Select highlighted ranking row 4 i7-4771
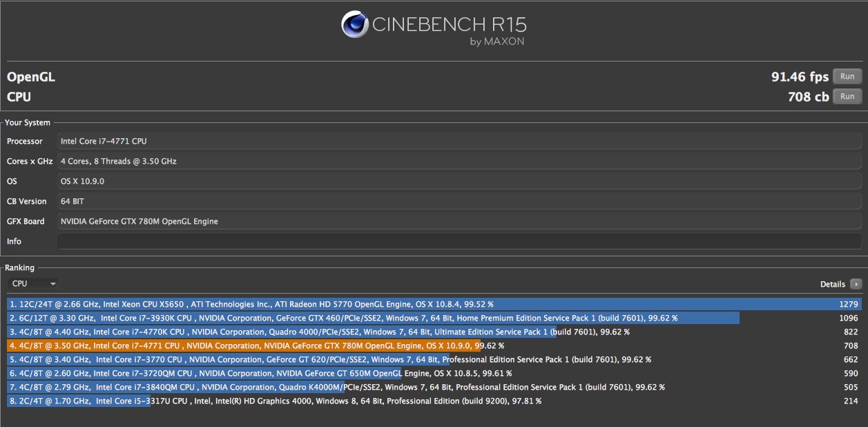868x427 pixels. (x=434, y=345)
